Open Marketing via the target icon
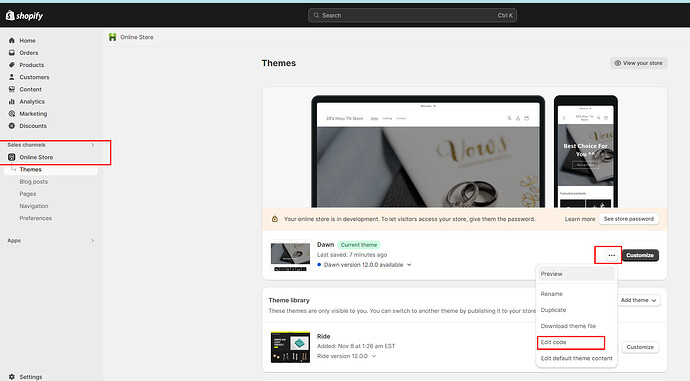 [x=11, y=114]
